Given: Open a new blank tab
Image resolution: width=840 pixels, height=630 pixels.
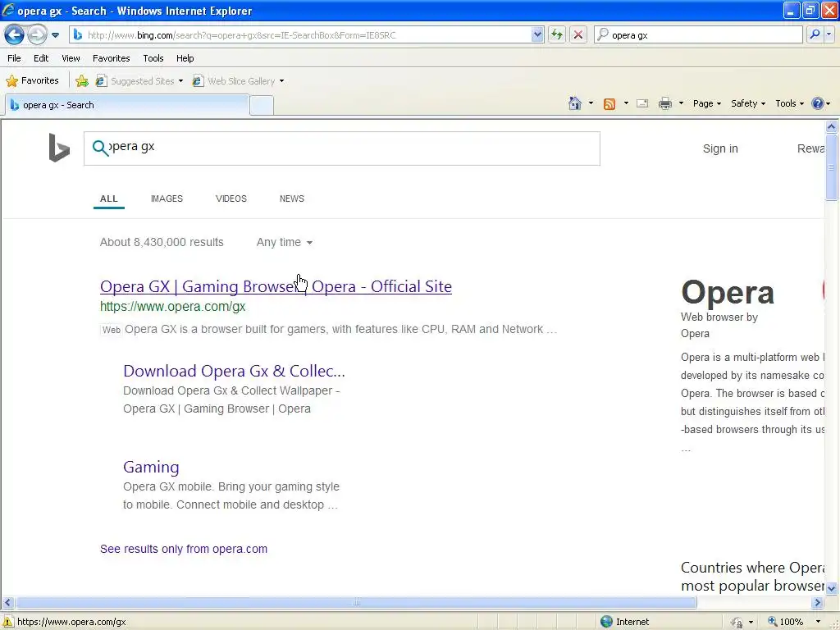Looking at the screenshot, I should point(262,106).
